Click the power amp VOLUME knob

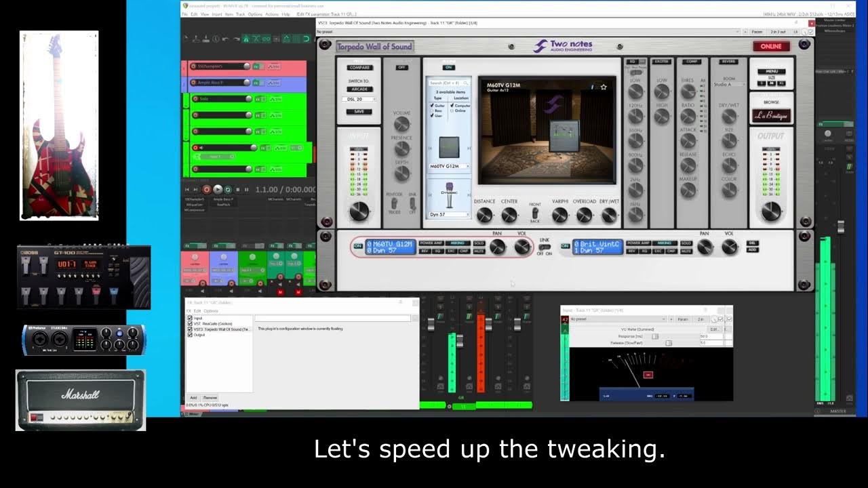point(402,125)
